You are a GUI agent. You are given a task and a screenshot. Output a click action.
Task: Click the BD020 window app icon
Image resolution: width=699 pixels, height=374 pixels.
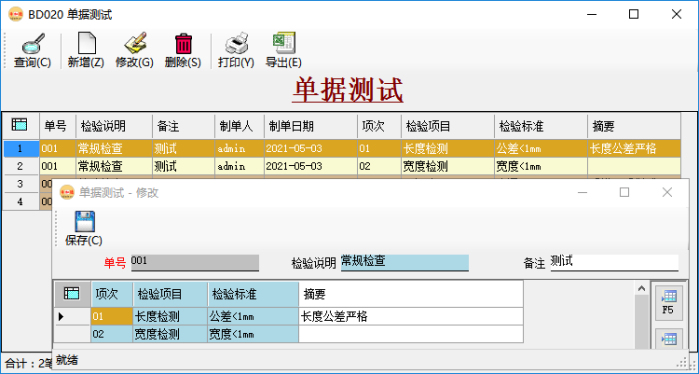coord(16,15)
